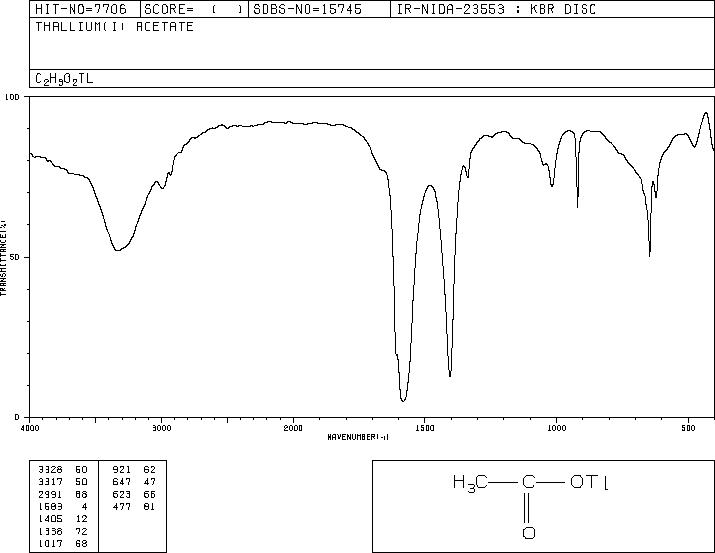Select the 623 peak table entry
Viewport: 715px width, 553px height.
(x=134, y=494)
